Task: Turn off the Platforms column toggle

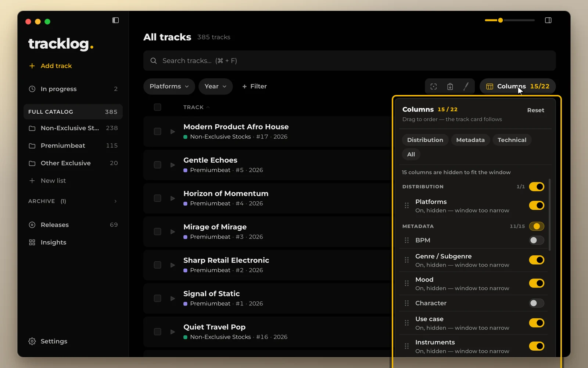Action: (537, 205)
